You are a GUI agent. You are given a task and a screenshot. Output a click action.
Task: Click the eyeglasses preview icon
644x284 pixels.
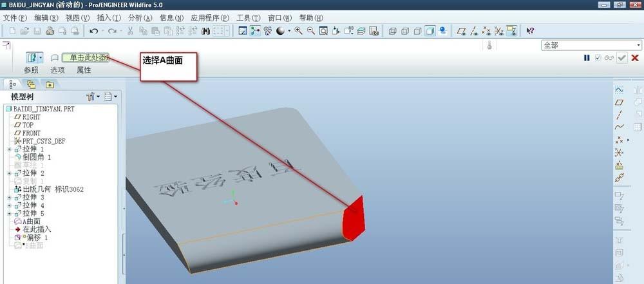(x=609, y=58)
